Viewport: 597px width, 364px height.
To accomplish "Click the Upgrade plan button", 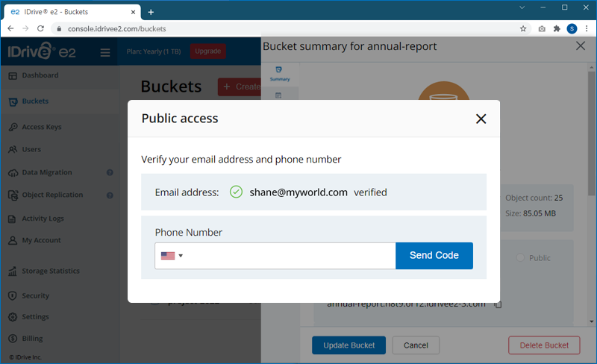I will 208,51.
